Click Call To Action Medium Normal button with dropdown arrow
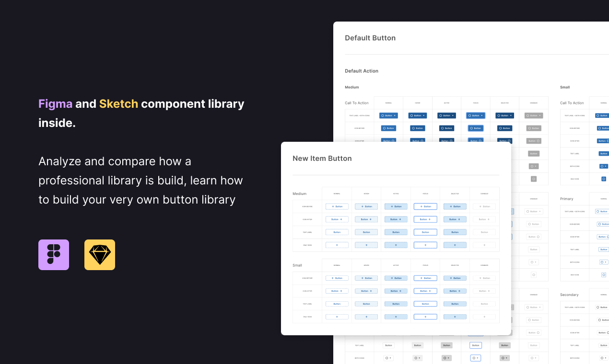 pos(388,115)
